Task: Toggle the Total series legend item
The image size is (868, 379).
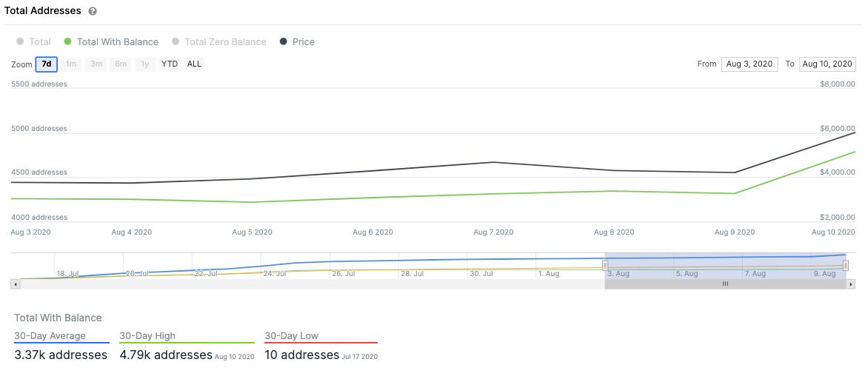Action: pyautogui.click(x=34, y=42)
